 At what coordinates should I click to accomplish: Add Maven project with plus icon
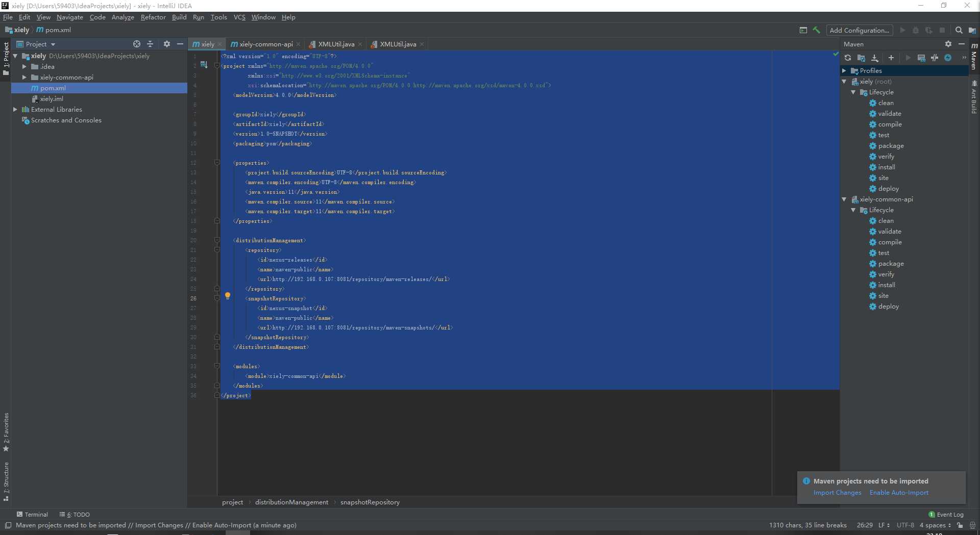pyautogui.click(x=891, y=58)
